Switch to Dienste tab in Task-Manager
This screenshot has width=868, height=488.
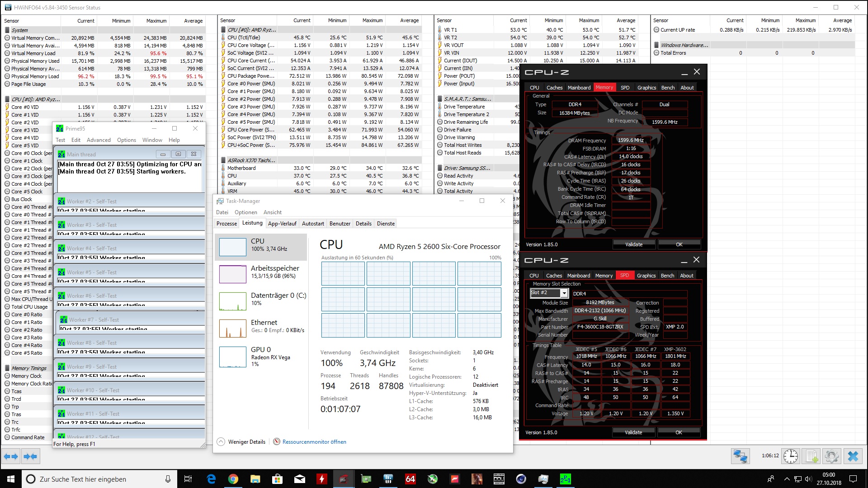[x=386, y=224]
